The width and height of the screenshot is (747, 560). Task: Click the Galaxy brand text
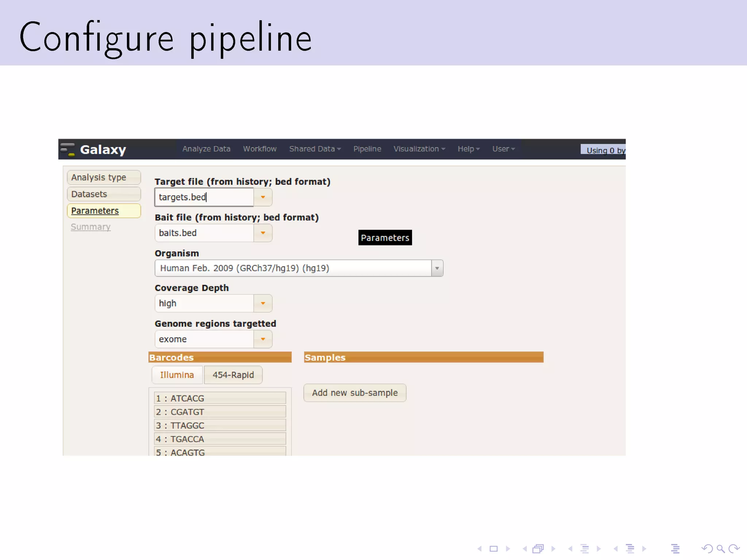coord(103,149)
